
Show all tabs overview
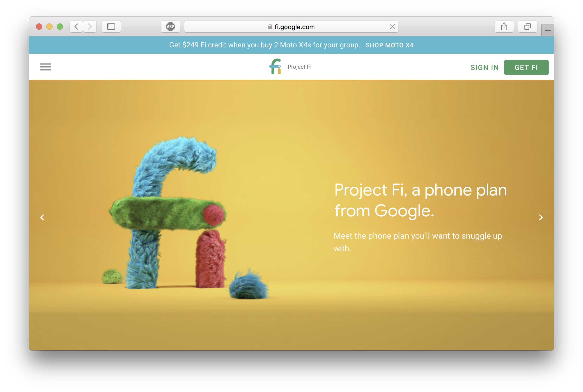click(528, 27)
